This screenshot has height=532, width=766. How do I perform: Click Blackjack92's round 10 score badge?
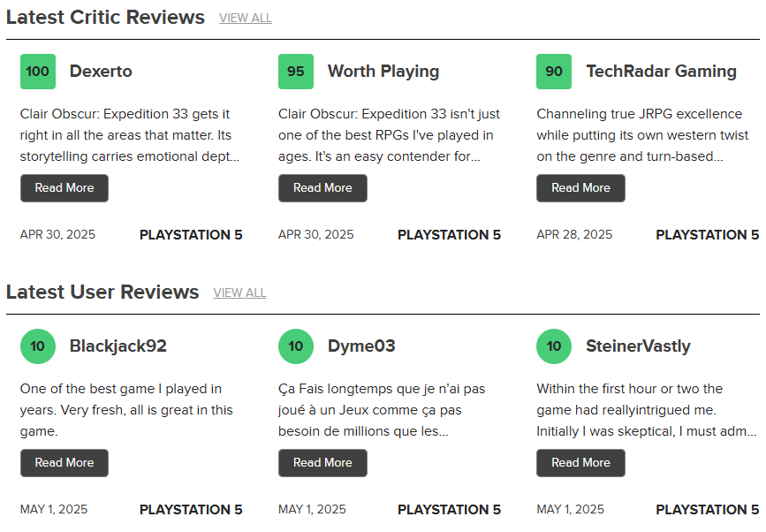(38, 346)
